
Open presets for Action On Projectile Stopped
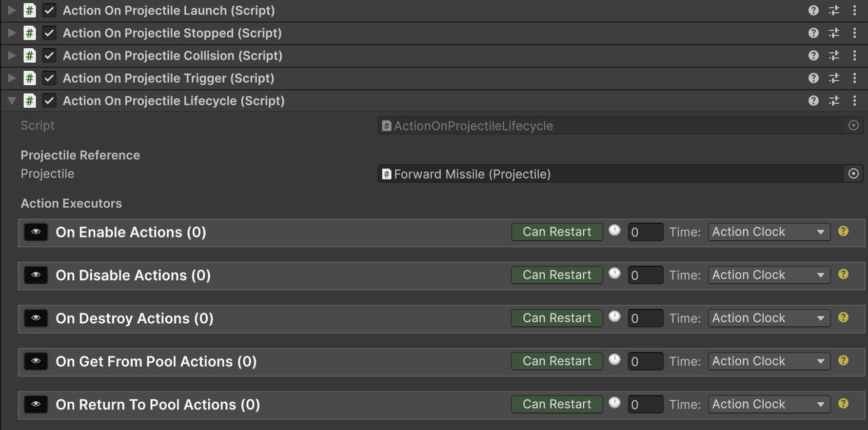click(834, 33)
